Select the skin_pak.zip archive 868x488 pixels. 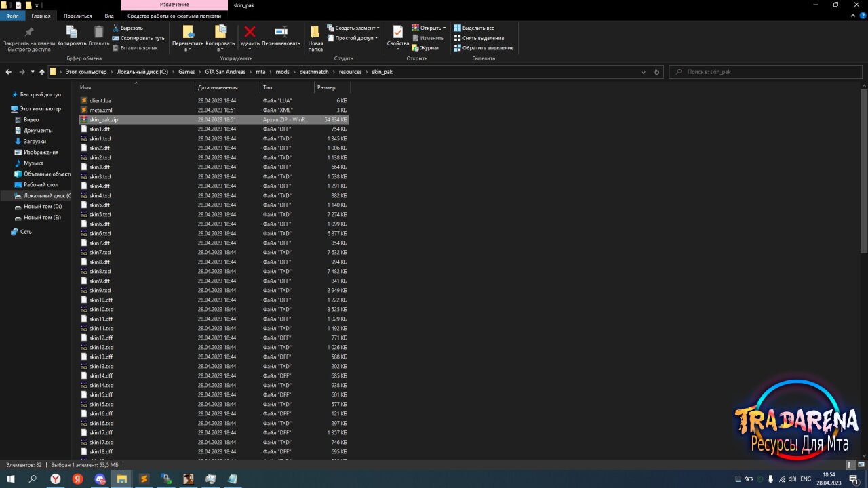click(214, 119)
